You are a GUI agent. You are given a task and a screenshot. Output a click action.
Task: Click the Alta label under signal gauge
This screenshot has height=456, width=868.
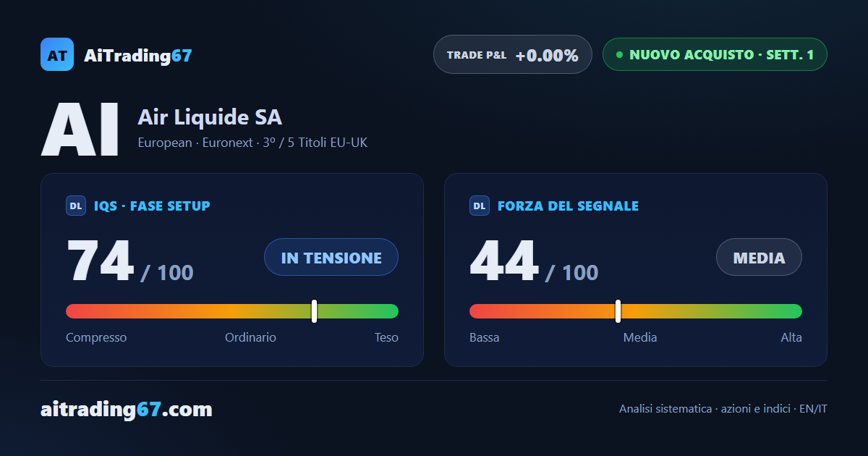pos(791,337)
